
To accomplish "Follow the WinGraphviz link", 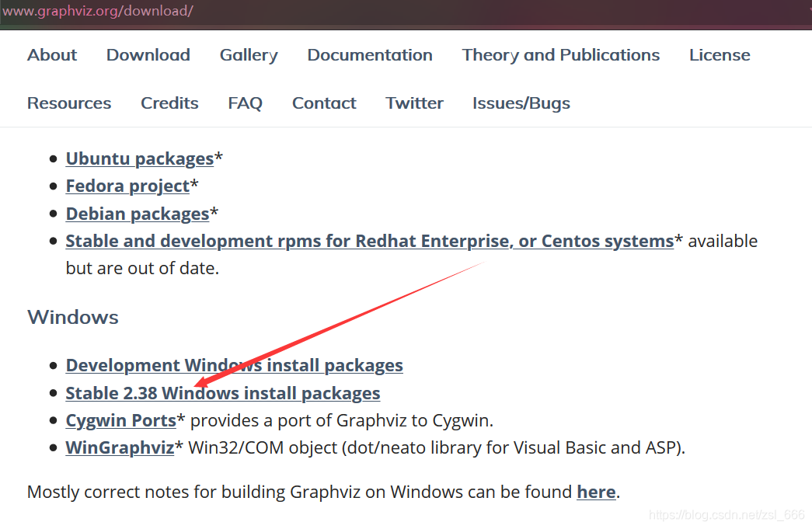I will (120, 447).
